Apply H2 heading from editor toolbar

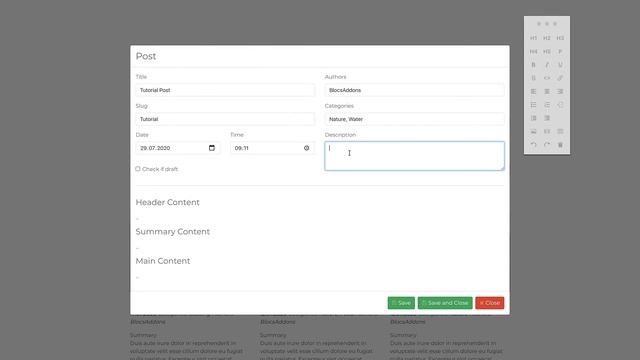547,38
